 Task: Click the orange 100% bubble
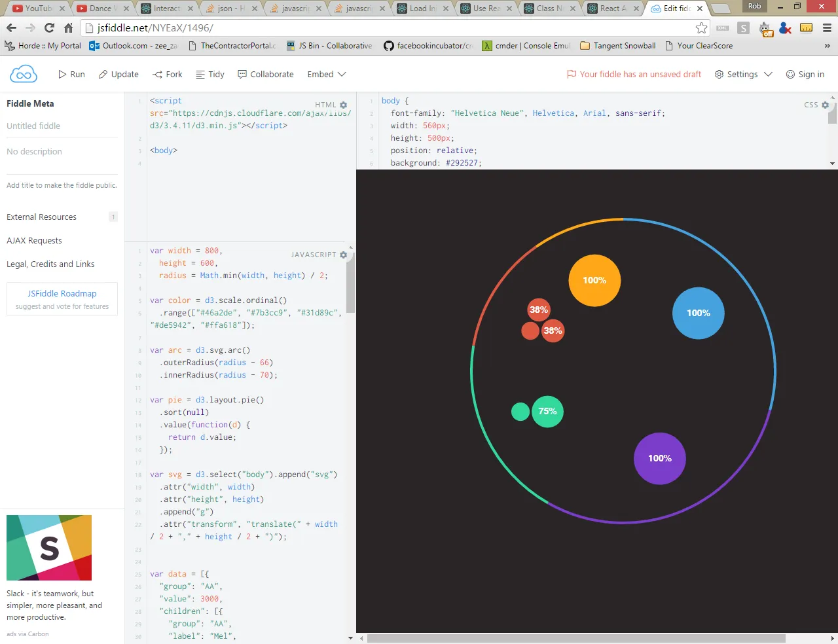click(x=594, y=280)
